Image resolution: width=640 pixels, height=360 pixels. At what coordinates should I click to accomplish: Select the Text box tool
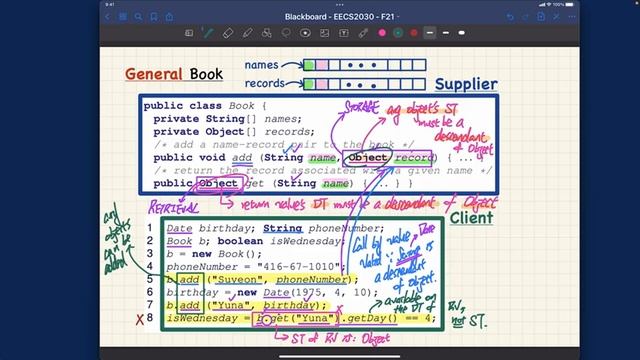(344, 33)
